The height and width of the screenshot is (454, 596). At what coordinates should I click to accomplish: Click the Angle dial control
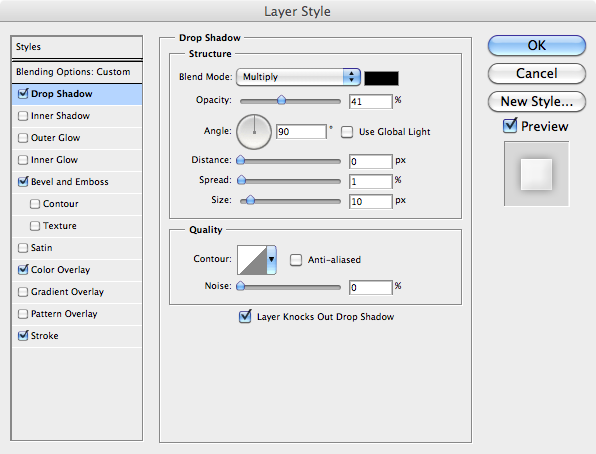coord(254,132)
